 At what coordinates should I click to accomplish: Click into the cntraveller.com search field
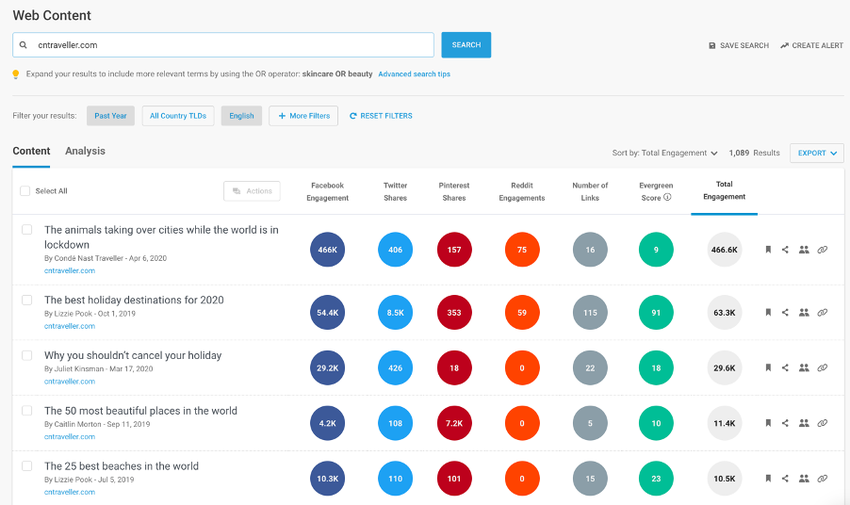[223, 45]
